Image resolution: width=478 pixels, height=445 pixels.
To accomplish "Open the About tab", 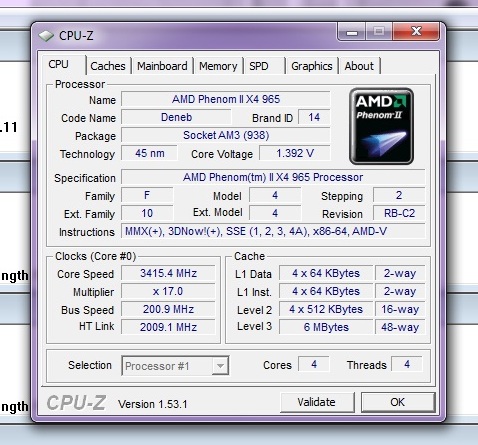I will tap(359, 66).
